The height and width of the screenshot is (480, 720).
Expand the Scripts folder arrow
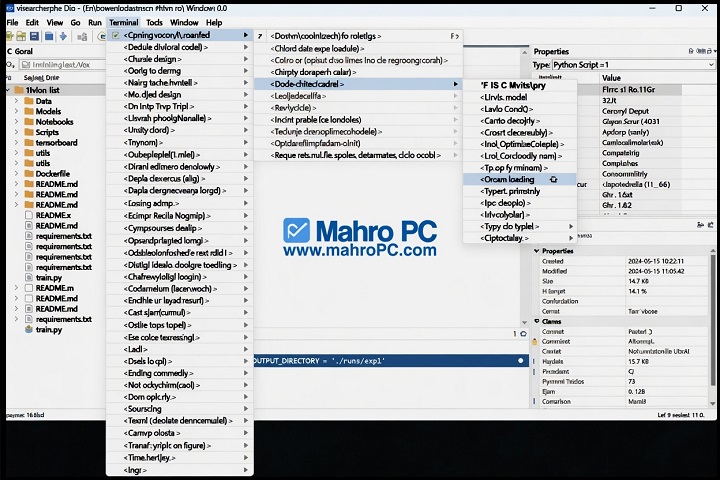17,132
